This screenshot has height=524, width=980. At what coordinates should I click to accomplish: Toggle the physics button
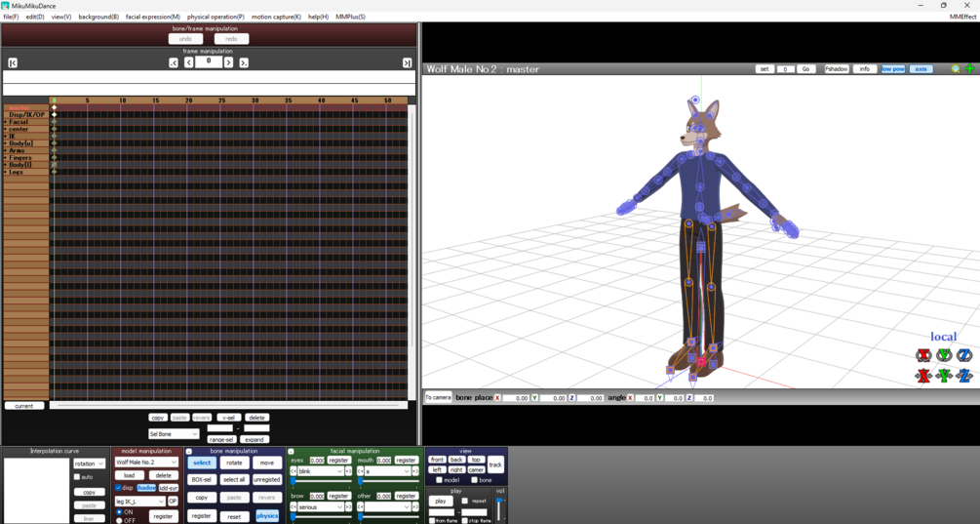pyautogui.click(x=267, y=516)
